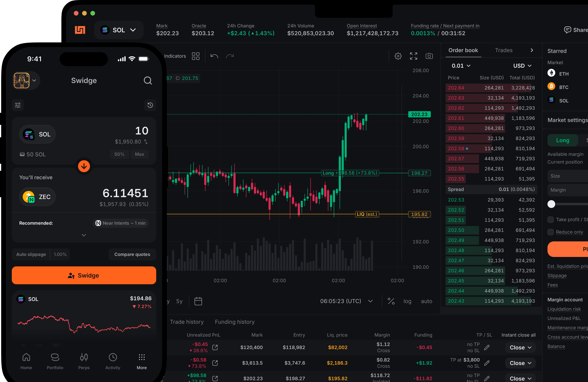The image size is (588, 382).
Task: Tap the search icon in Swidge header
Action: tap(148, 81)
